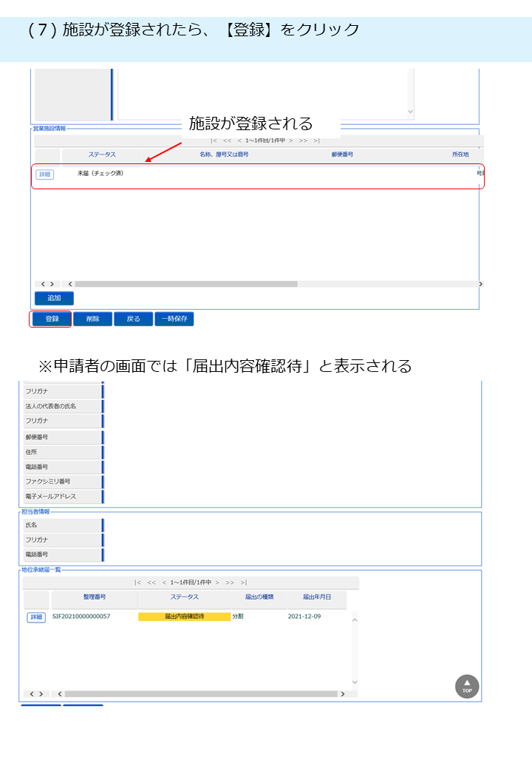
Task: Click the 登録 button
Action: [52, 319]
